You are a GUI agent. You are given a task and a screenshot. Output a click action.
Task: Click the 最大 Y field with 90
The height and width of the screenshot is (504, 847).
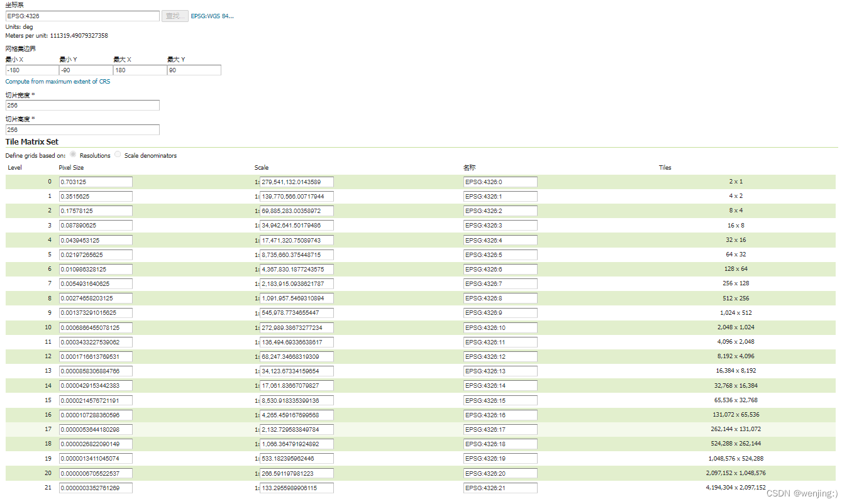coord(194,70)
